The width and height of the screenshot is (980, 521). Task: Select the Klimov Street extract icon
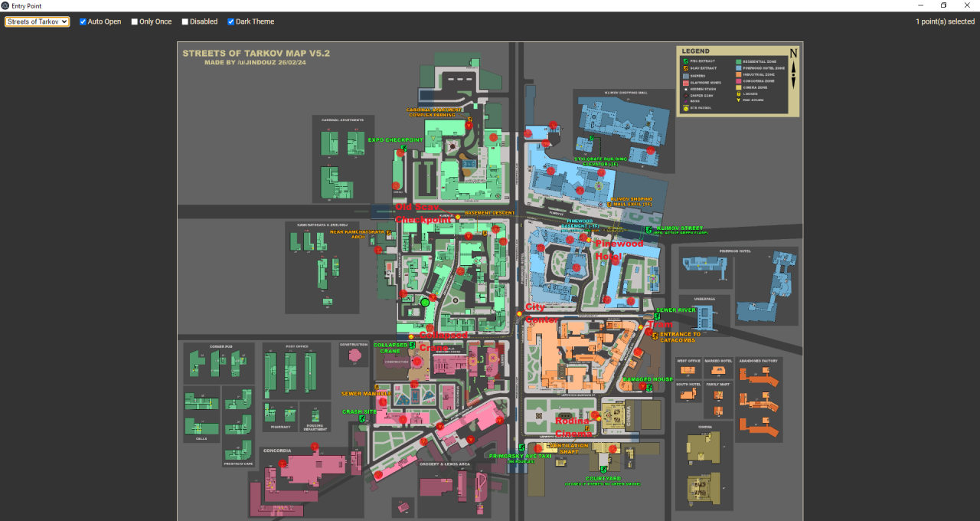[x=648, y=229]
